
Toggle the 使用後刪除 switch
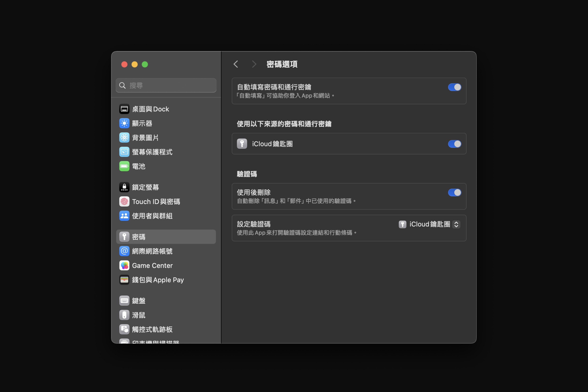[454, 192]
